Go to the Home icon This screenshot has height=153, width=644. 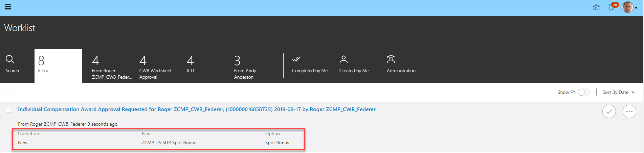(x=596, y=7)
